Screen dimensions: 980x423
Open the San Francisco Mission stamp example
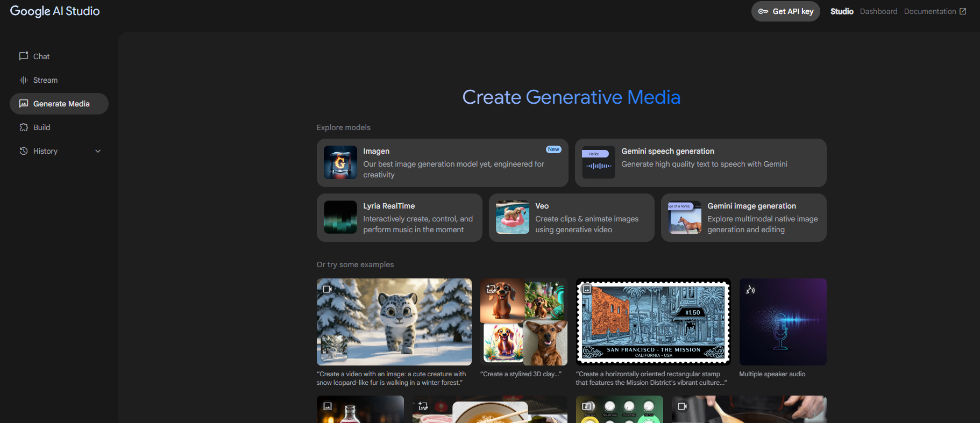tap(653, 322)
